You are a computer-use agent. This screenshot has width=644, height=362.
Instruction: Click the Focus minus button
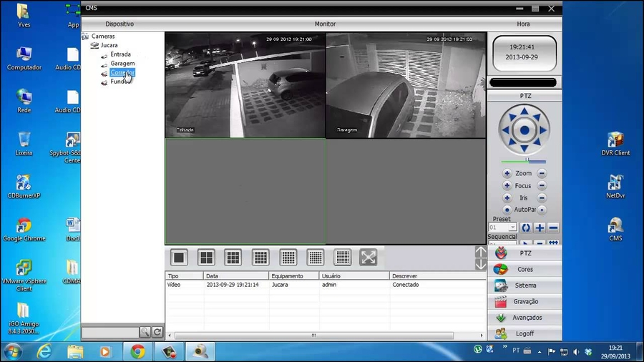tap(542, 186)
